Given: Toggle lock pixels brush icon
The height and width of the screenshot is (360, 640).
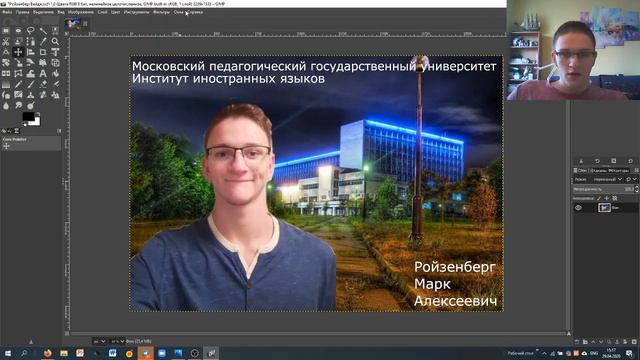Looking at the screenshot, I should click(599, 198).
